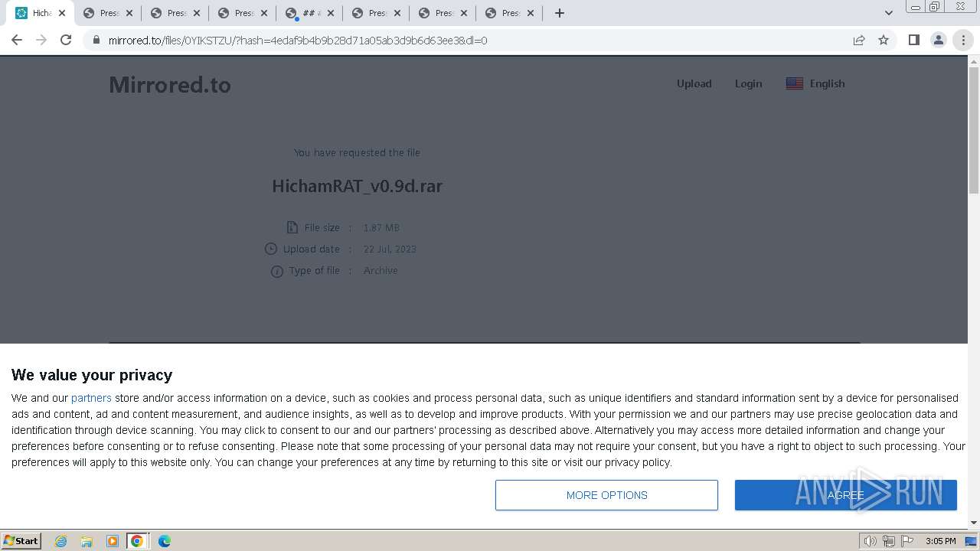Click the system tray volume icon

[x=871, y=541]
